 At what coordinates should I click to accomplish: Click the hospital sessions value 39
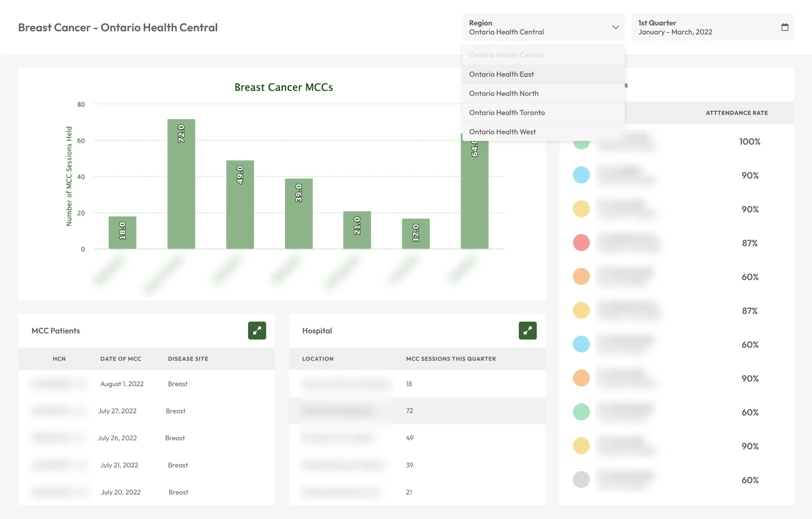coord(410,465)
